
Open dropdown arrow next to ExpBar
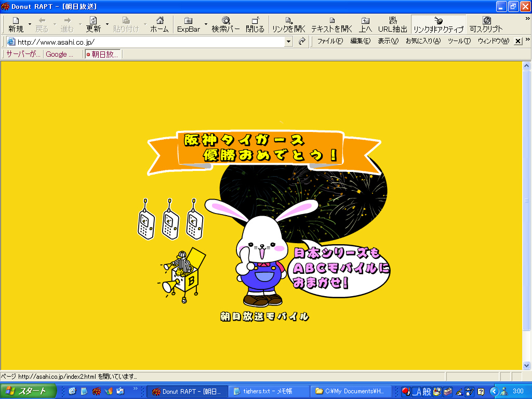tap(206, 24)
